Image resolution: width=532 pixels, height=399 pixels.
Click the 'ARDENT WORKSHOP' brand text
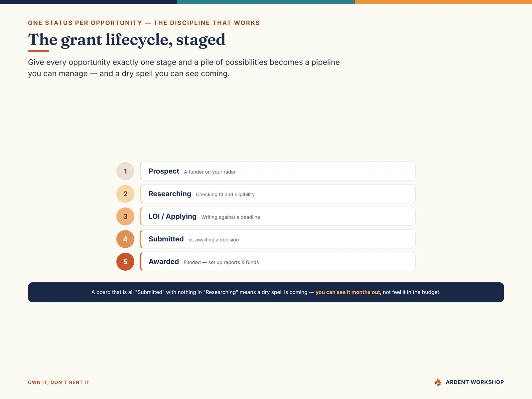[x=475, y=382]
